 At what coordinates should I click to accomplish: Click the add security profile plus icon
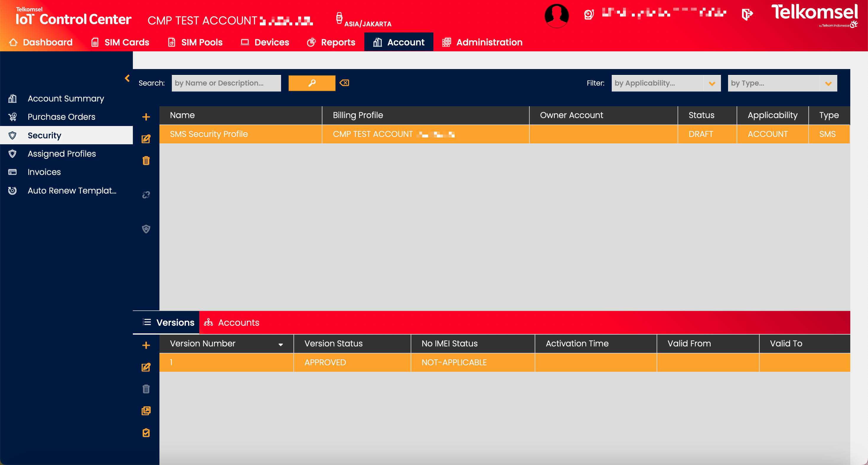coord(146,117)
